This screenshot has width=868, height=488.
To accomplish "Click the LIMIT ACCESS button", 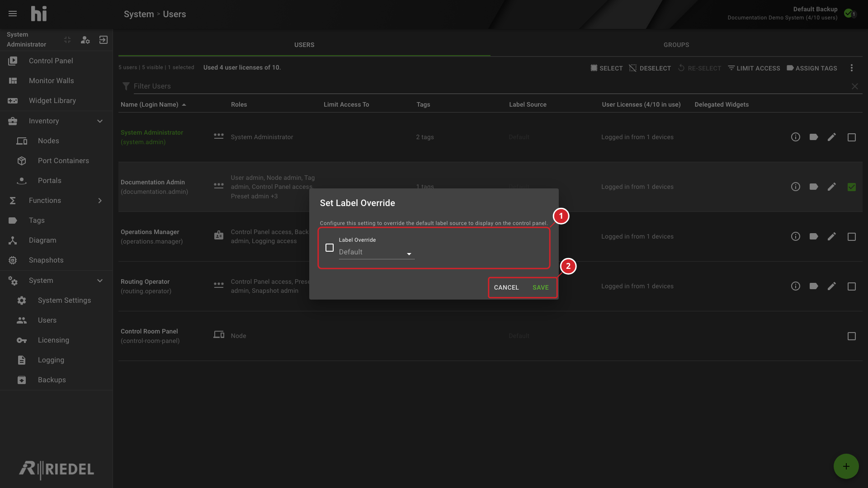I will coord(754,68).
